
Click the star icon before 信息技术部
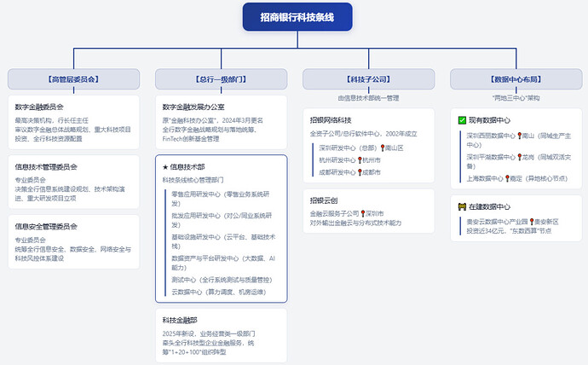(x=165, y=167)
